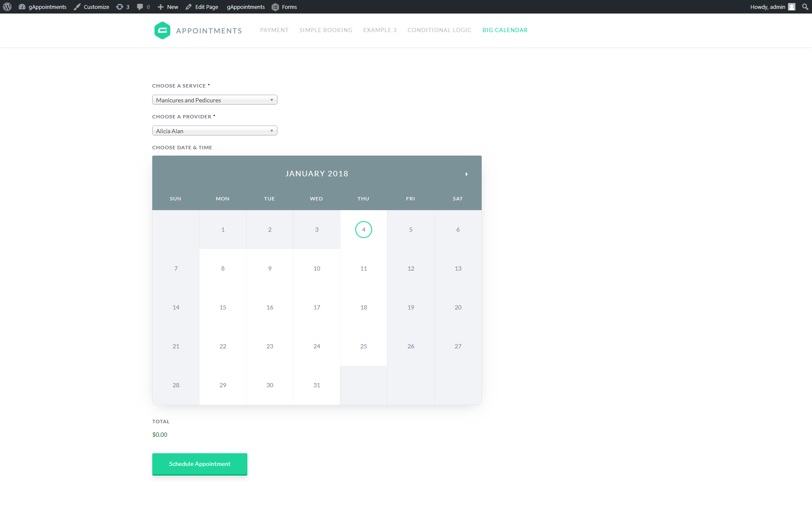This screenshot has height=512, width=812.
Task: Open the Forms icon in admin bar
Action: point(275,7)
